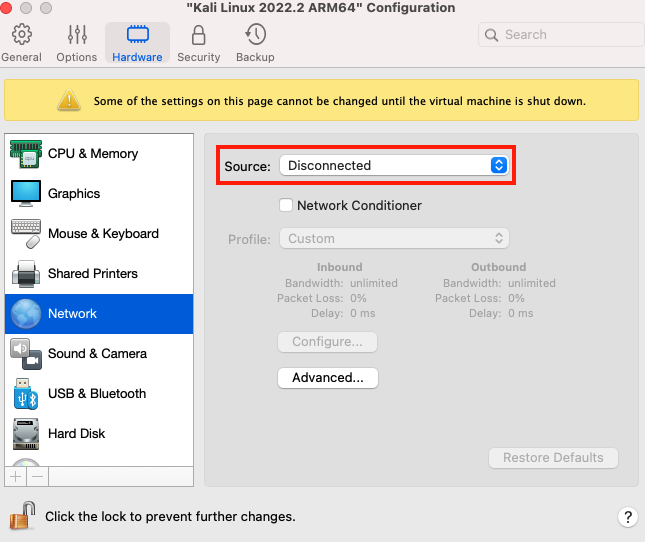Select the Sound & Camera list row
This screenshot has width=645, height=542.
[x=99, y=354]
